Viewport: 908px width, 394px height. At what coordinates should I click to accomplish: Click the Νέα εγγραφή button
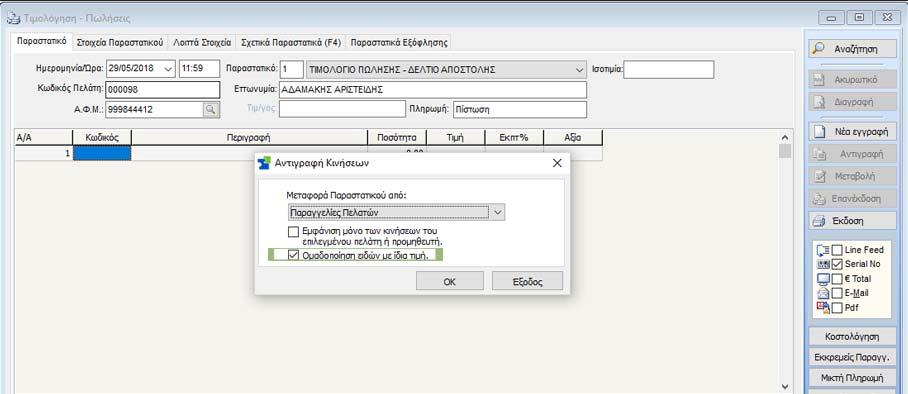point(852,132)
